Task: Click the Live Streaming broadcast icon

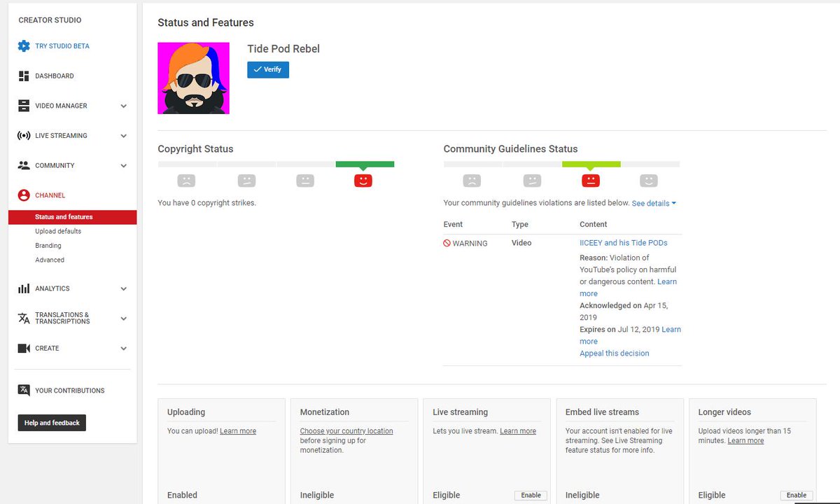Action: click(x=24, y=136)
